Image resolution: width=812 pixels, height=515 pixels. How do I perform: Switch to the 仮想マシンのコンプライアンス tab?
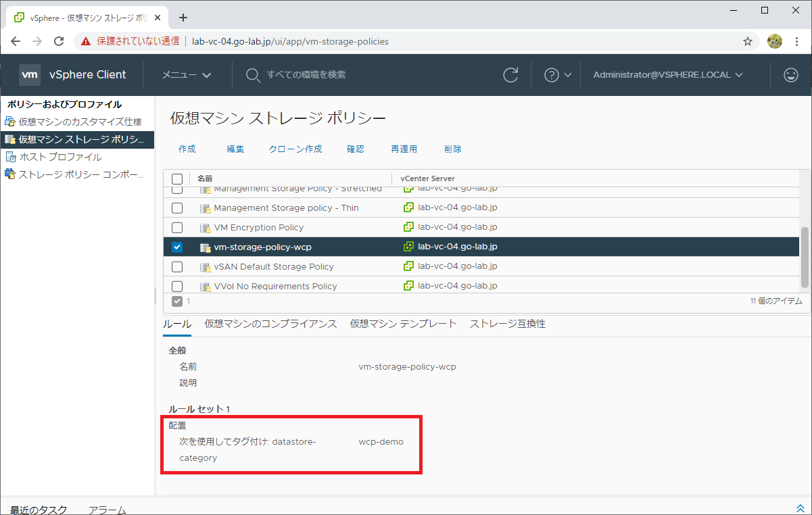(x=270, y=324)
